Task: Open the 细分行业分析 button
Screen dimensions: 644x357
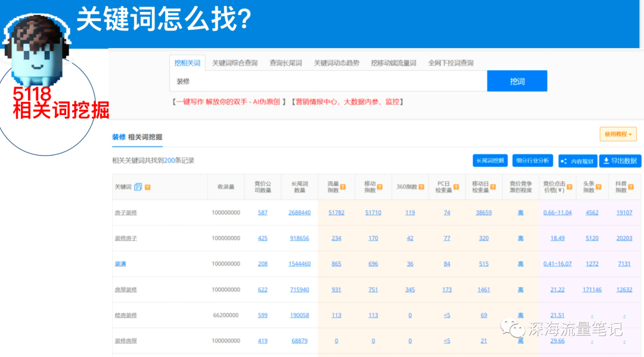Action: 532,160
